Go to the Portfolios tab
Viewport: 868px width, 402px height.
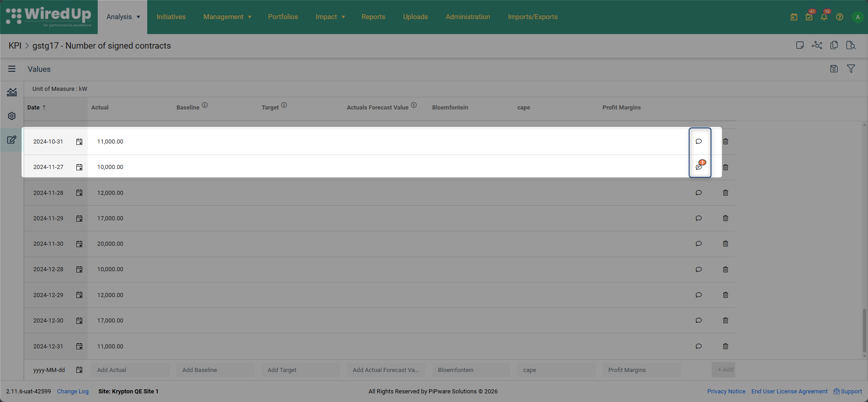[283, 17]
